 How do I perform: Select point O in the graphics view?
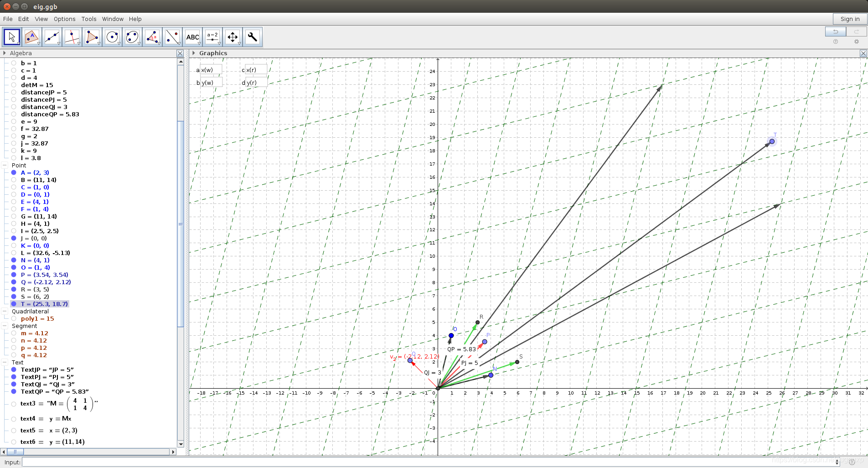pos(451,336)
